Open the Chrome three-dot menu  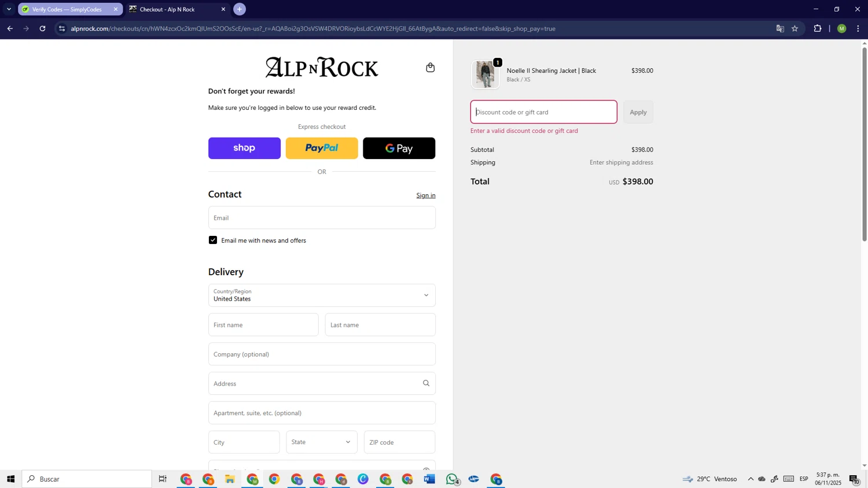click(x=858, y=28)
